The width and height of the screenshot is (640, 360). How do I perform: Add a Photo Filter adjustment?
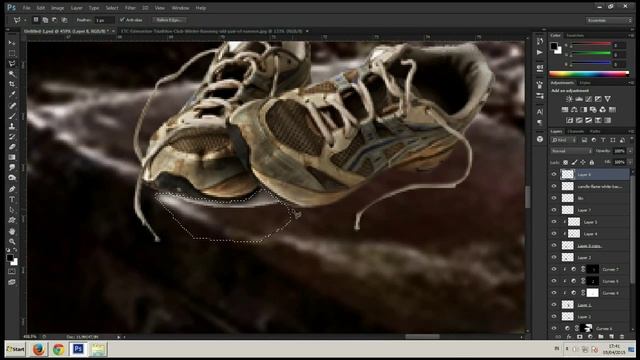(593, 110)
